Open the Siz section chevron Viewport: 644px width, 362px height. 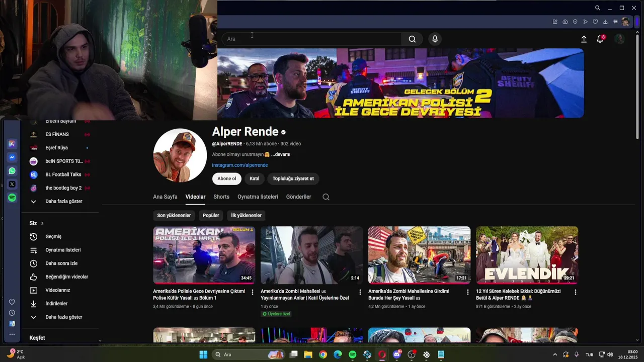(x=42, y=223)
